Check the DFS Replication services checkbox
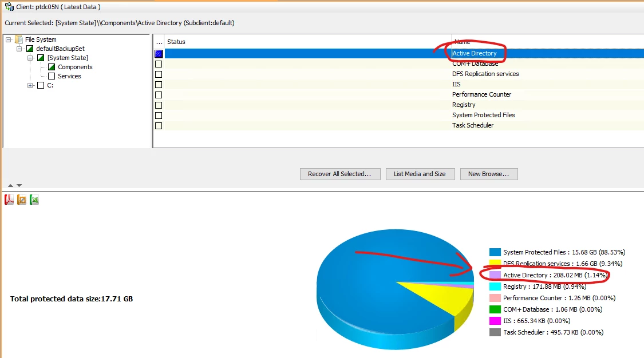Image resolution: width=644 pixels, height=358 pixels. tap(159, 74)
